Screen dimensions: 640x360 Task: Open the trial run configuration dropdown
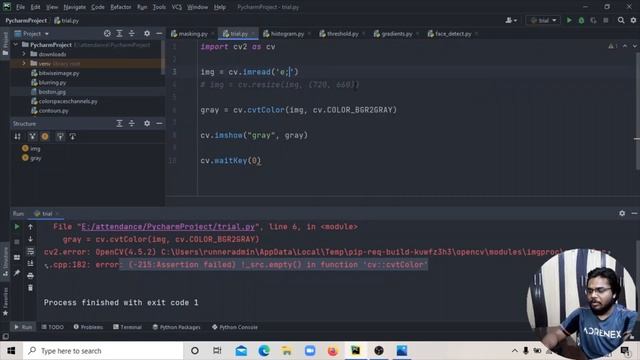pyautogui.click(x=543, y=20)
